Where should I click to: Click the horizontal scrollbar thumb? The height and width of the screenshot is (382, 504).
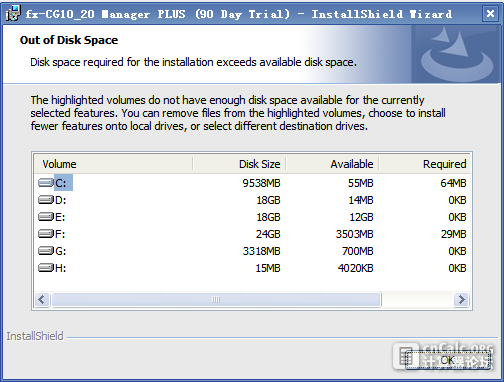tap(216, 299)
